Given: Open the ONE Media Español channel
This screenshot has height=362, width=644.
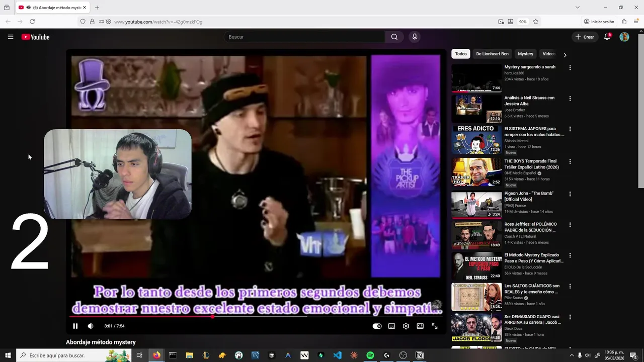Looking at the screenshot, I should [520, 173].
